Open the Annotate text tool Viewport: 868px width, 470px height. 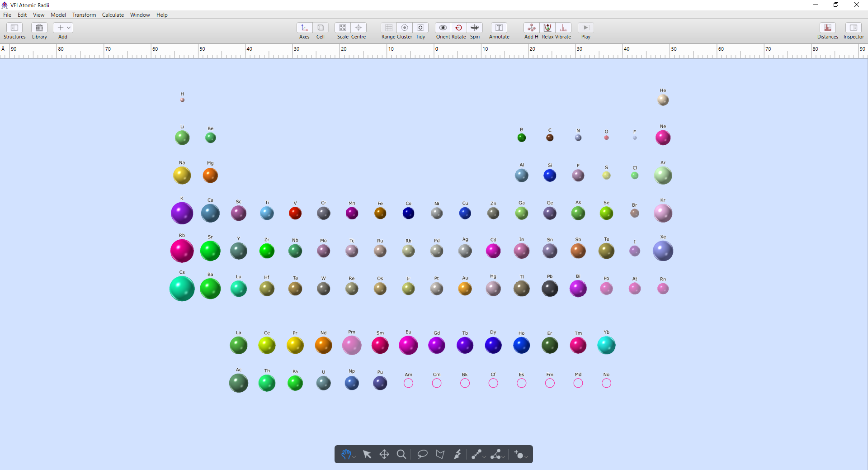click(499, 28)
